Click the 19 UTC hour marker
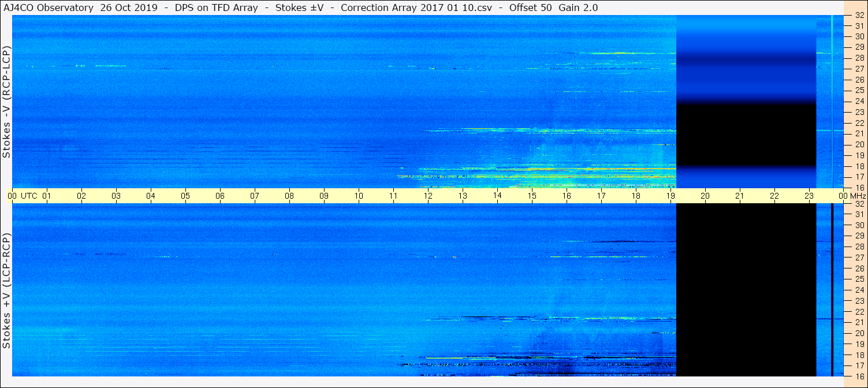868x388 pixels. click(x=670, y=196)
